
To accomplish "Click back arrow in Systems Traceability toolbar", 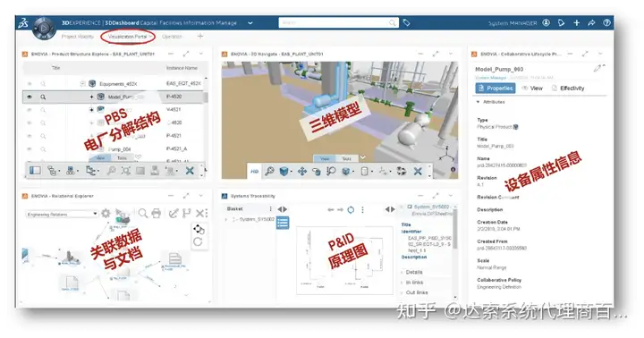I will point(331,210).
